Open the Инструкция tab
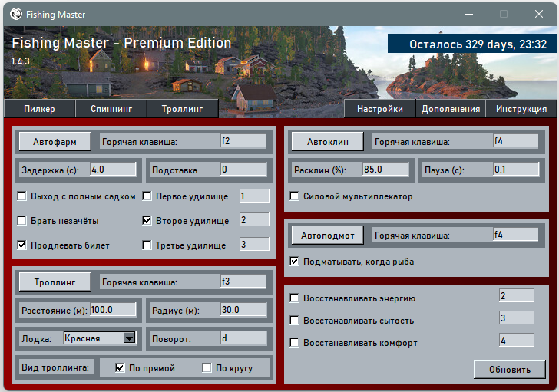The width and height of the screenshot is (559, 392). coord(521,109)
